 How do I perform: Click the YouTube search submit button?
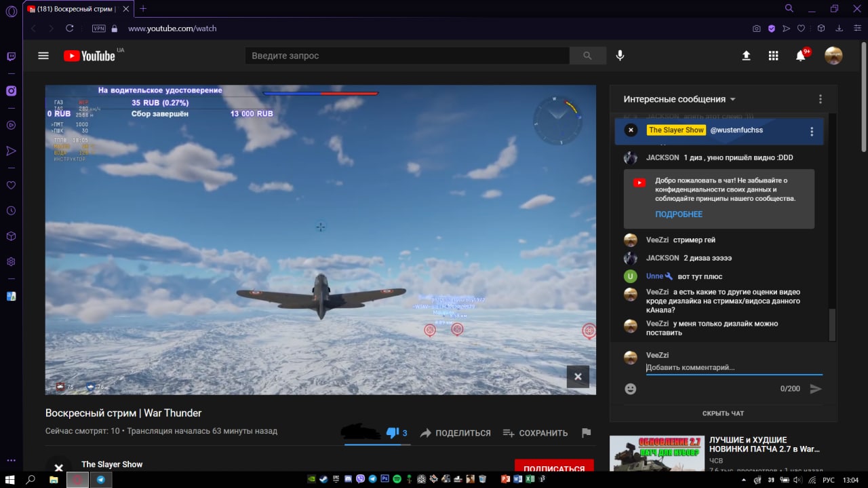pos(588,56)
